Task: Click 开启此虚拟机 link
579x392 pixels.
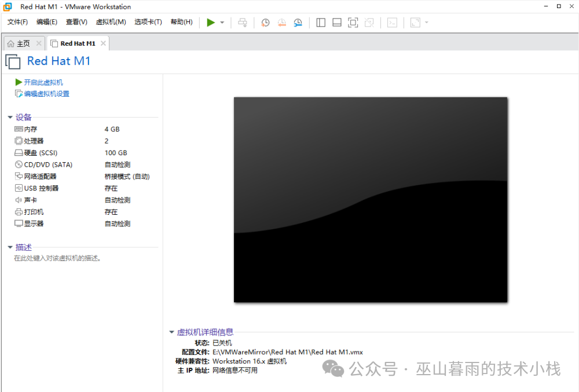Action: [x=43, y=82]
